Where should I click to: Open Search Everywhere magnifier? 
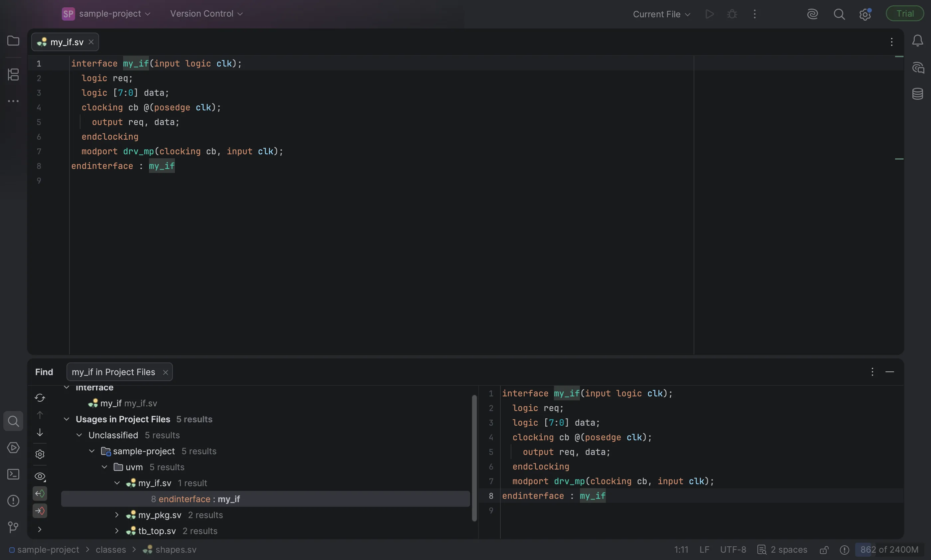839,14
